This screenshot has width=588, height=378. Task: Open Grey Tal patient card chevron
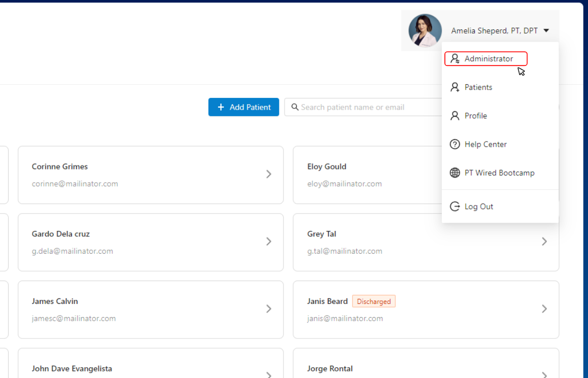(544, 242)
